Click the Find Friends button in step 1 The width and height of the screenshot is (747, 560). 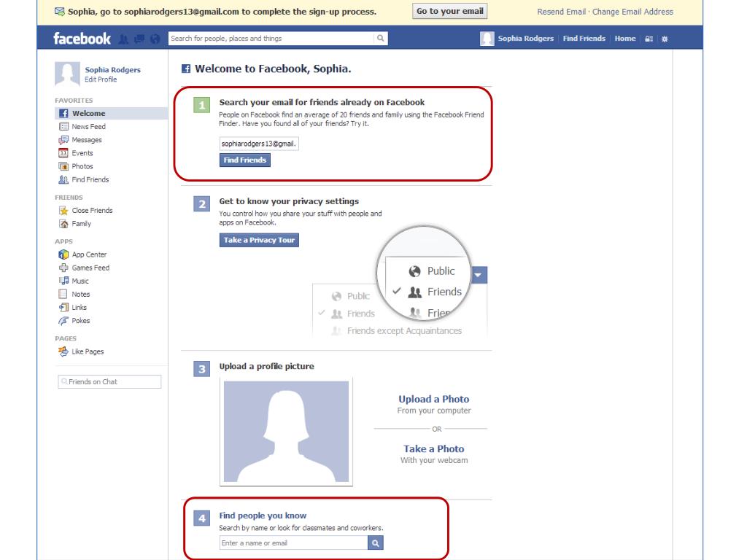(245, 160)
